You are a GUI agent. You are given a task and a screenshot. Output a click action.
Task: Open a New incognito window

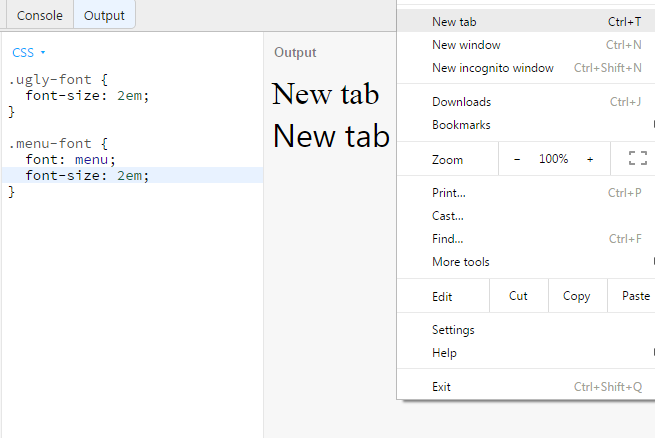(x=526, y=68)
